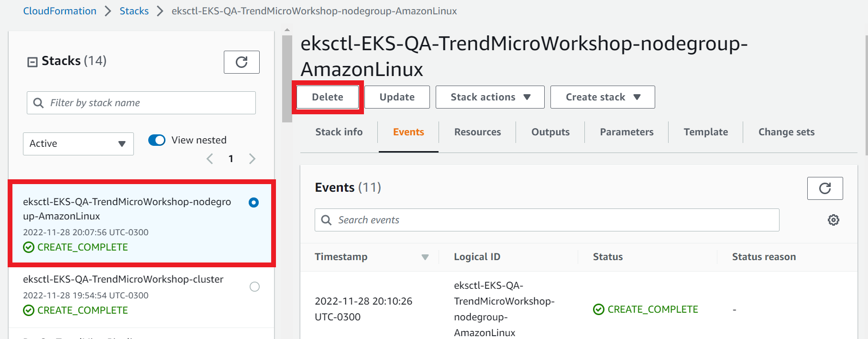Go to CloudFormation breadcrumb link

(60, 11)
